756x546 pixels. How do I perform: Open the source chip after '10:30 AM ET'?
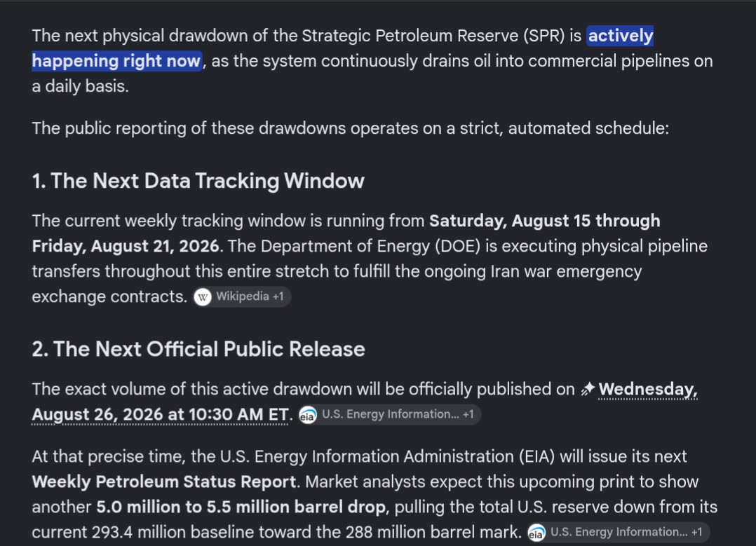pyautogui.click(x=389, y=414)
